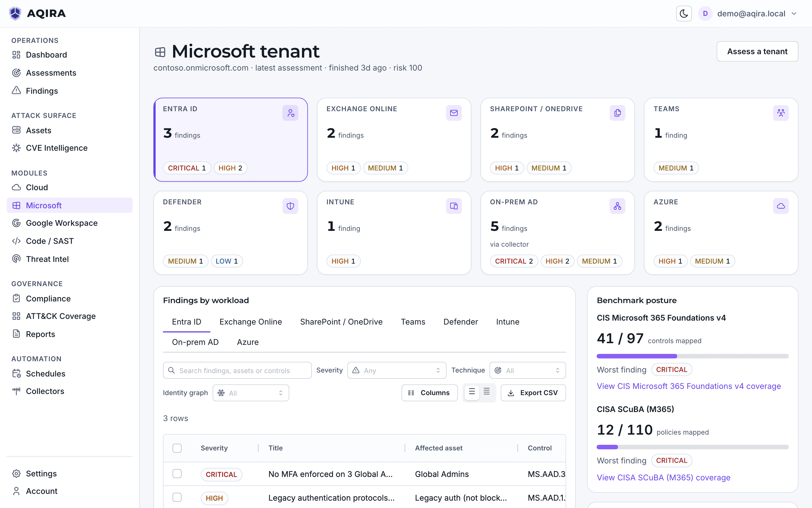Open CVE Intelligence page
Image resolution: width=812 pixels, height=508 pixels.
(x=69, y=148)
